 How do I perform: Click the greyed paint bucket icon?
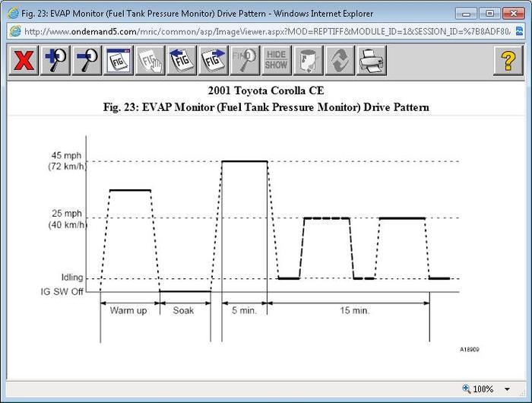(308, 60)
